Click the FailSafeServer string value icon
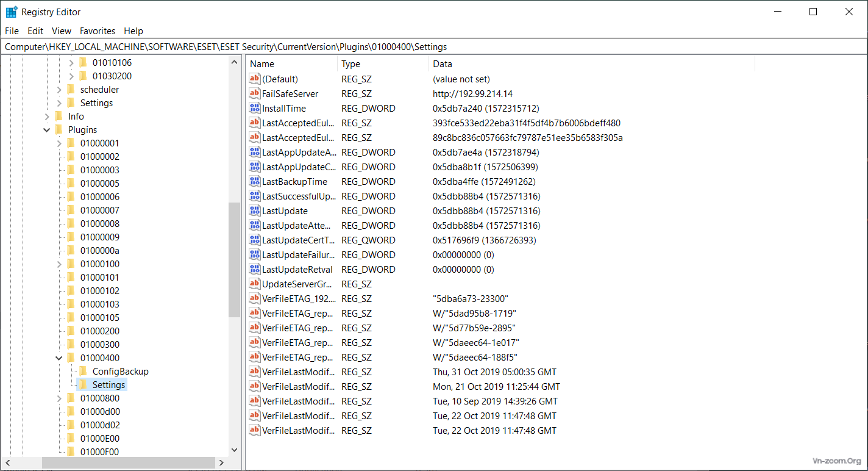868x471 pixels. (255, 94)
